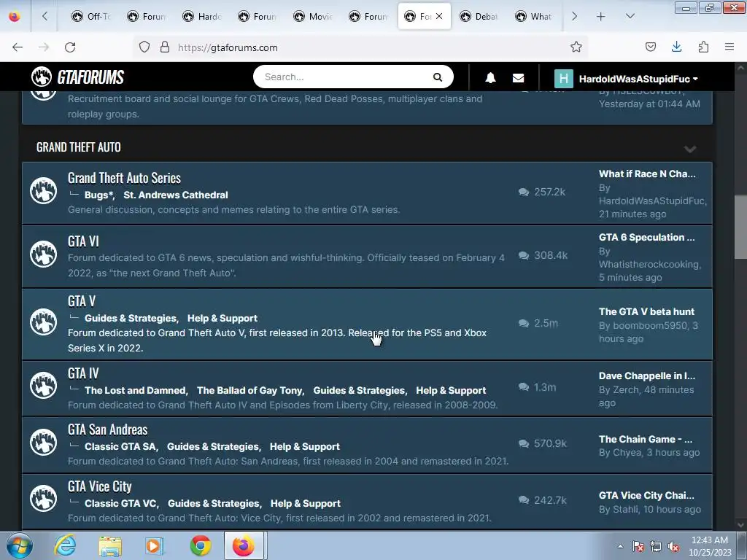Open Windows Explorer from taskbar
This screenshot has height=560, width=747.
110,546
